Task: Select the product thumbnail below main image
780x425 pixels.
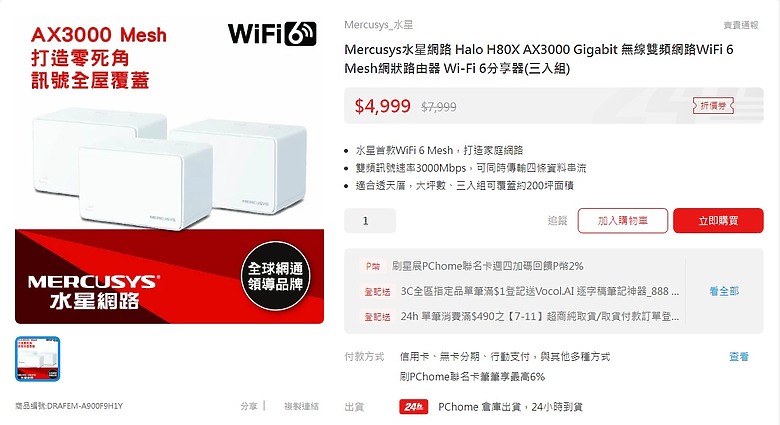Action: [x=38, y=359]
